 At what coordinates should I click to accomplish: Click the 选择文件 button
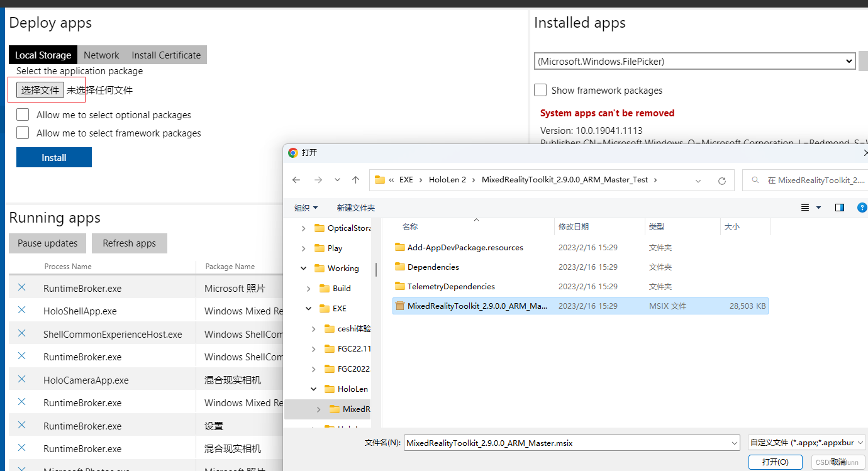click(x=40, y=90)
